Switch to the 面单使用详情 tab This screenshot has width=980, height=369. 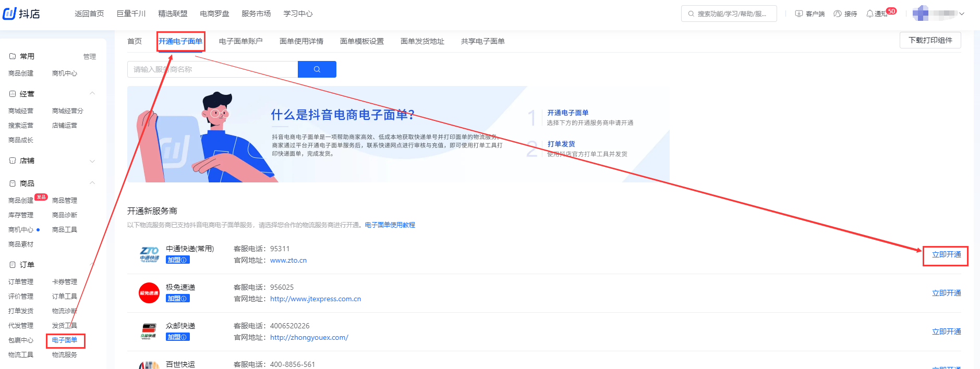tap(301, 41)
